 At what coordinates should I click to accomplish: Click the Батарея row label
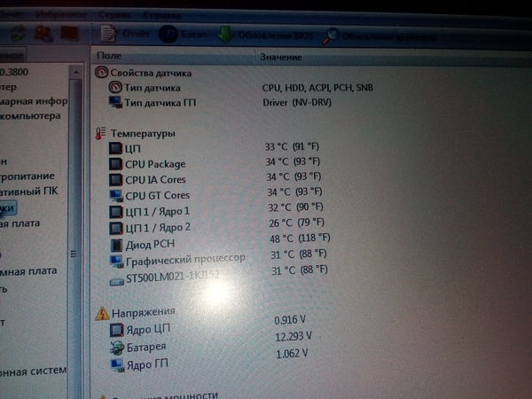[146, 347]
